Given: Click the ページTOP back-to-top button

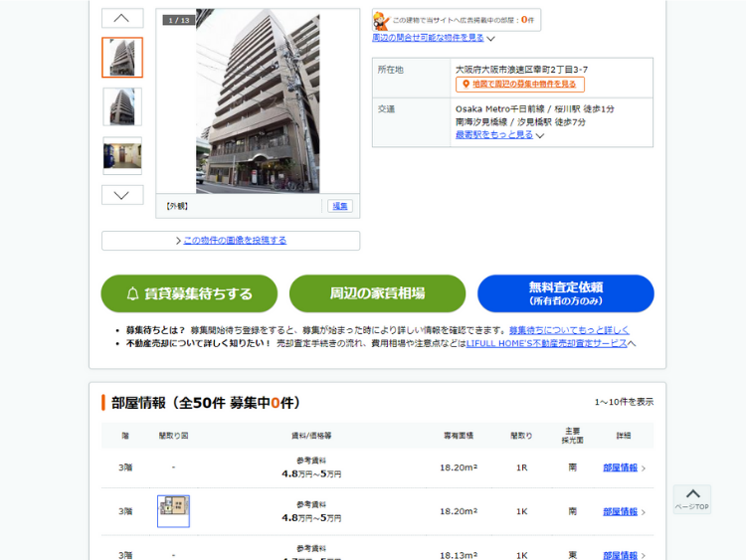Looking at the screenshot, I should pyautogui.click(x=692, y=499).
